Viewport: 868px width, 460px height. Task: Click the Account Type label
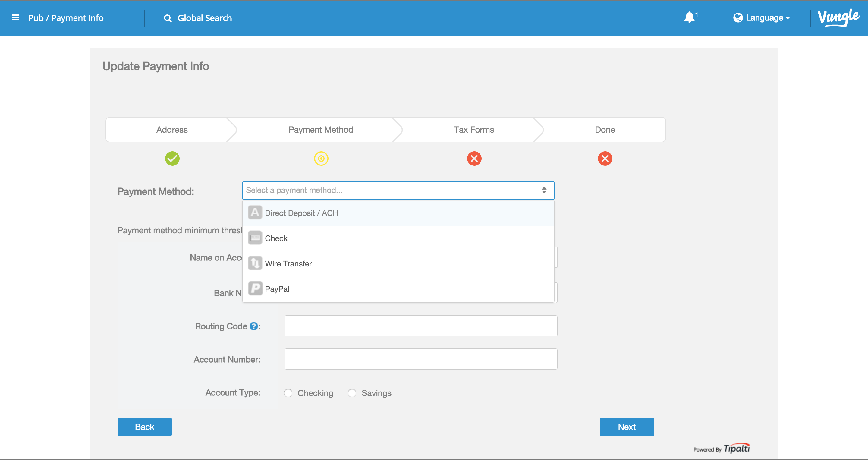(232, 393)
